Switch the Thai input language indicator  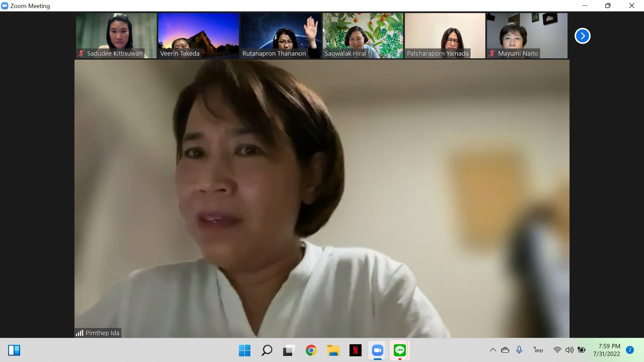click(x=538, y=350)
